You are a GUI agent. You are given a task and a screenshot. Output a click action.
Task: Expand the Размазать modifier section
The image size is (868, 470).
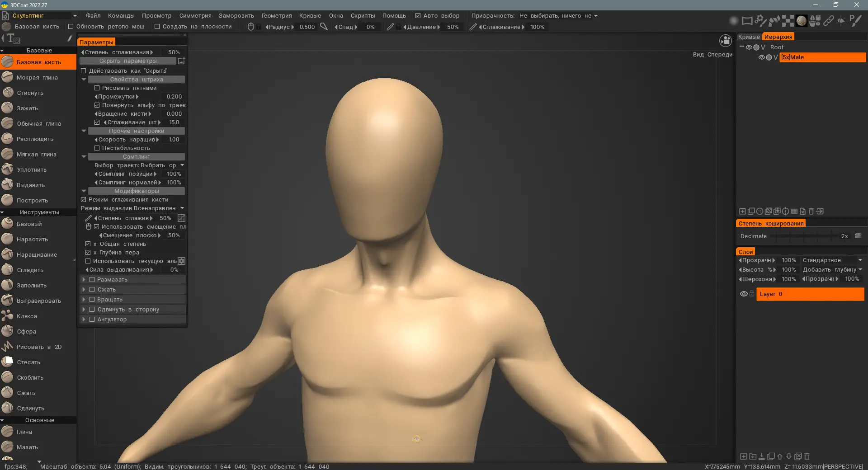click(x=84, y=280)
